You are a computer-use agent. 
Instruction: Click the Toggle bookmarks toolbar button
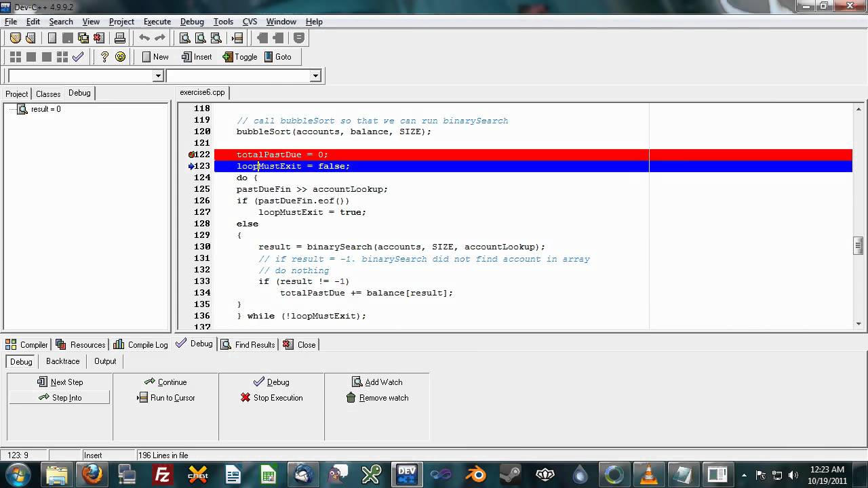tap(240, 57)
